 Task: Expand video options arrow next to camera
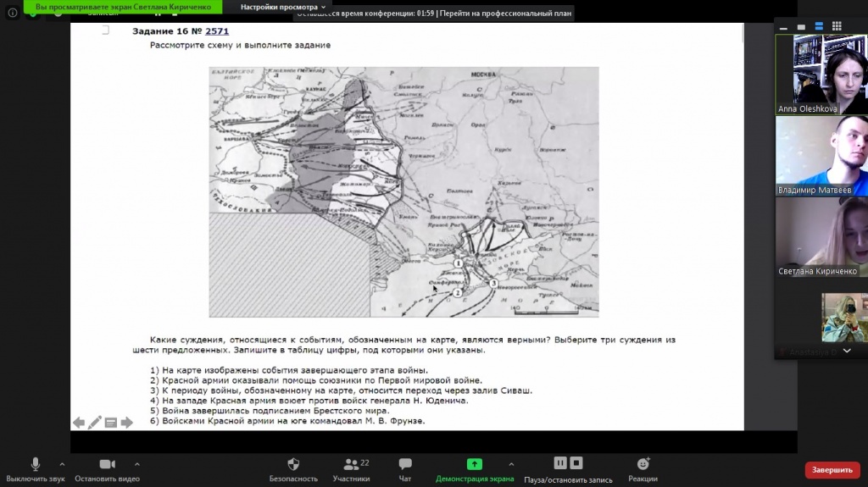tap(136, 464)
